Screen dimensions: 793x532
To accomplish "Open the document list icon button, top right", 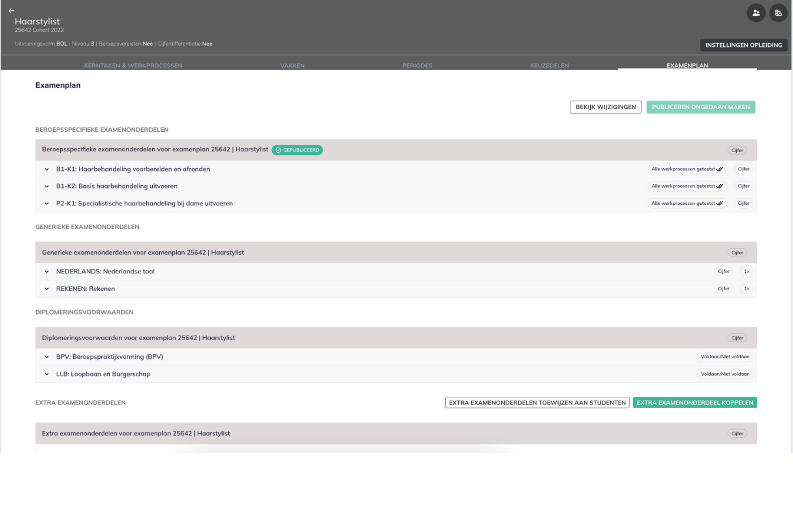I will click(x=778, y=13).
